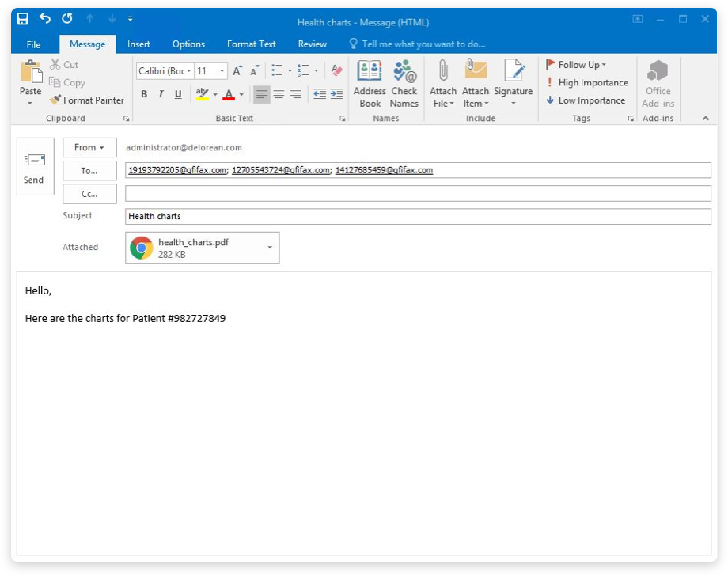Open Tags dialog launcher

(x=631, y=119)
